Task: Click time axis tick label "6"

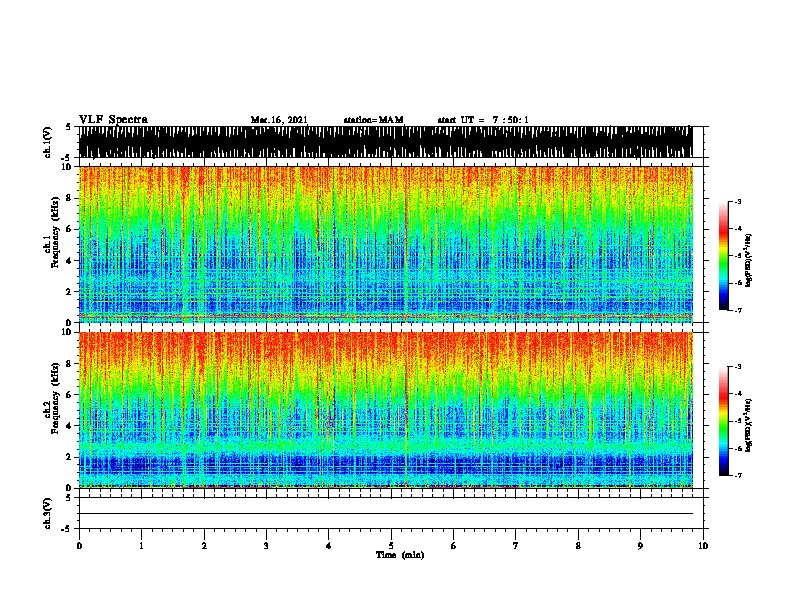Action: (x=454, y=546)
